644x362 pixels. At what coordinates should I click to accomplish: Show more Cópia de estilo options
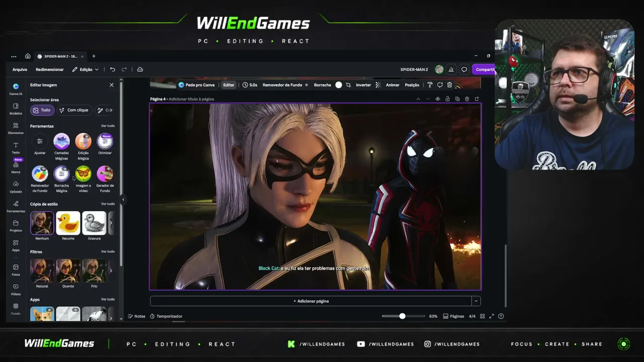click(111, 223)
